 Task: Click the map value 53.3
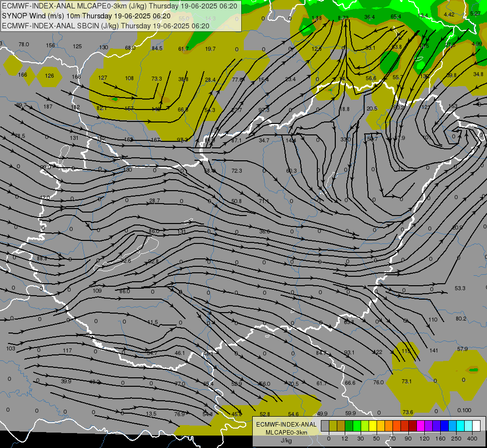point(460,288)
